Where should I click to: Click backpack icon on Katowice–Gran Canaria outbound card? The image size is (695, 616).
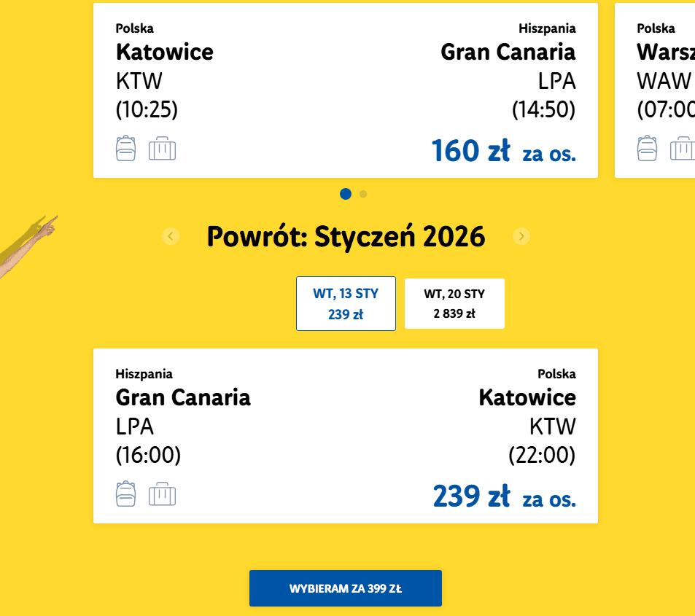126,148
